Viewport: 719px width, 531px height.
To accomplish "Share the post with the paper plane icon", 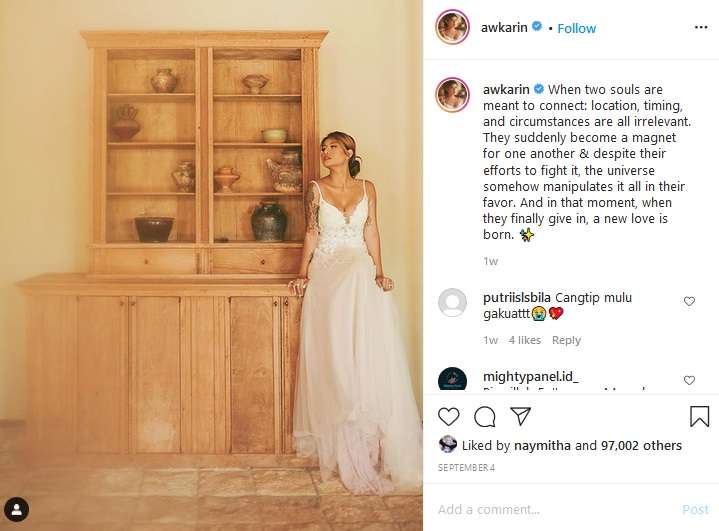I will 520,416.
